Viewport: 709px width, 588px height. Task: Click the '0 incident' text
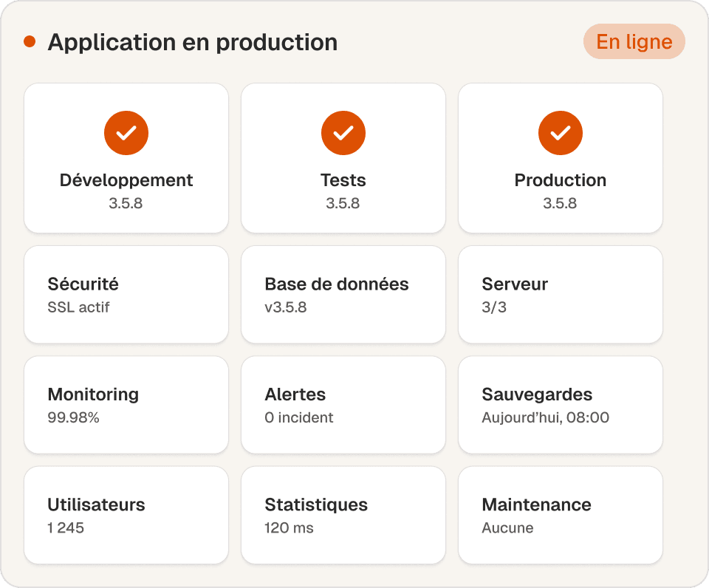[299, 417]
